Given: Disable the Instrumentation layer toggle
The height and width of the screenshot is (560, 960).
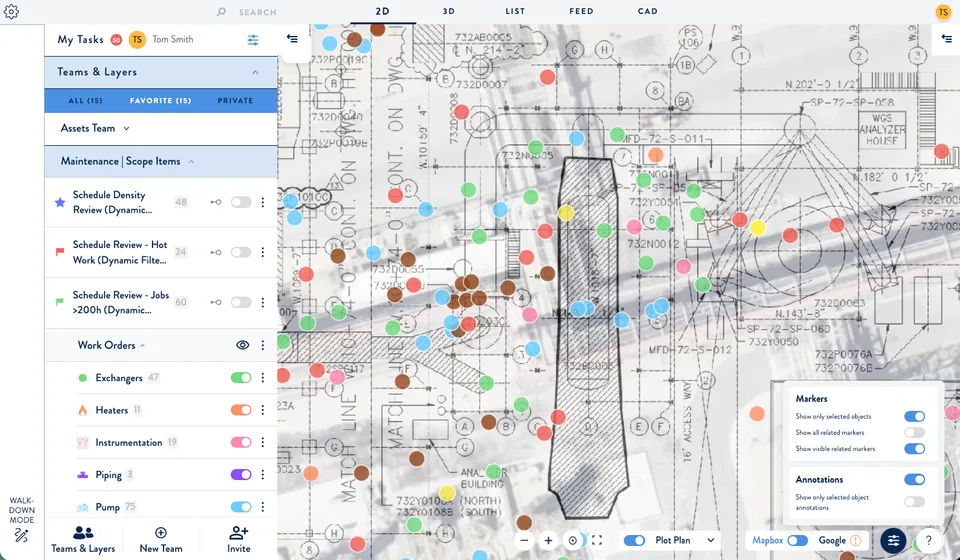Looking at the screenshot, I should 241,442.
